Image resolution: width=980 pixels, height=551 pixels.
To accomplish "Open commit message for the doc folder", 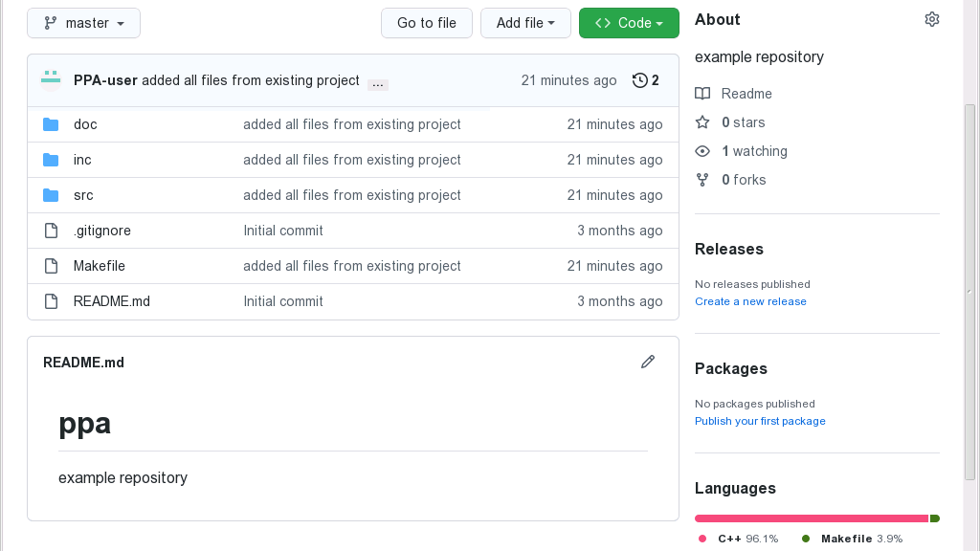I will (352, 124).
